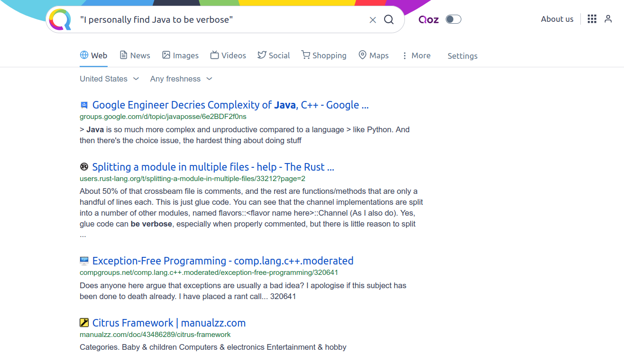
Task: Switch to the Videos tab
Action: (228, 55)
